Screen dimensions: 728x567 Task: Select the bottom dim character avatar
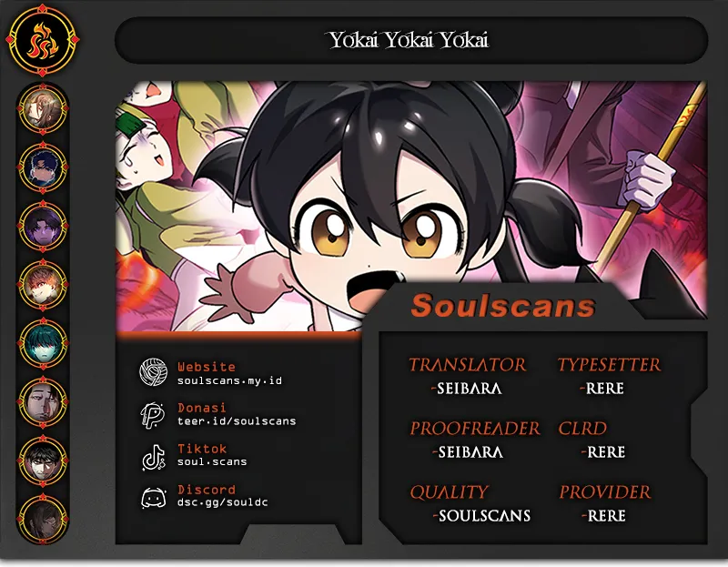[43, 519]
